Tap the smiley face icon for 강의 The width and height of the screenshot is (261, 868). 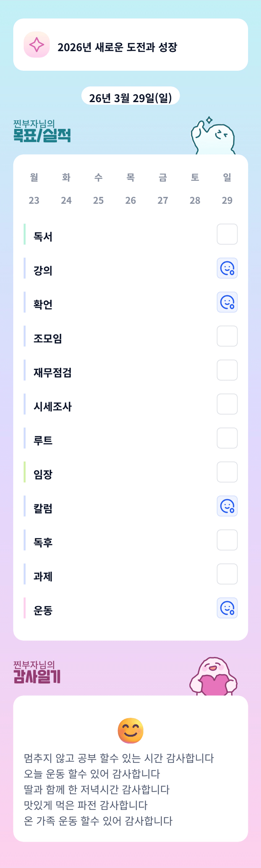(x=227, y=268)
